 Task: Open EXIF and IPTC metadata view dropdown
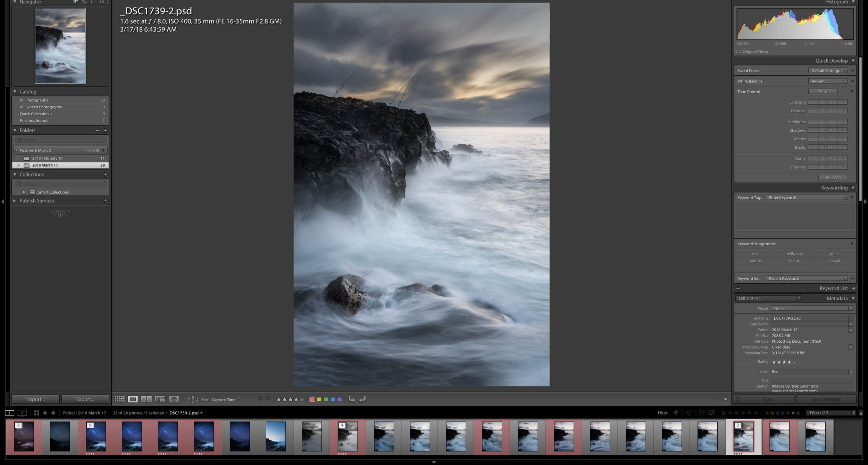click(768, 298)
